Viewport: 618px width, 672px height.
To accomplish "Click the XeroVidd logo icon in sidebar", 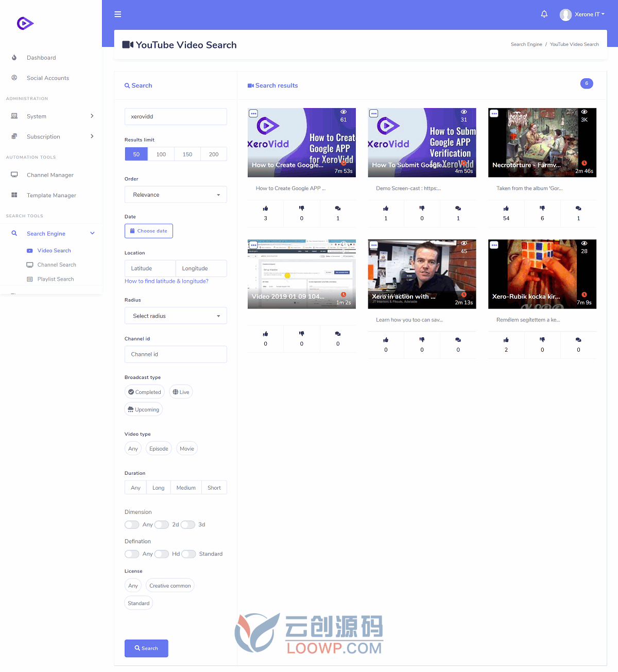I will pos(25,23).
